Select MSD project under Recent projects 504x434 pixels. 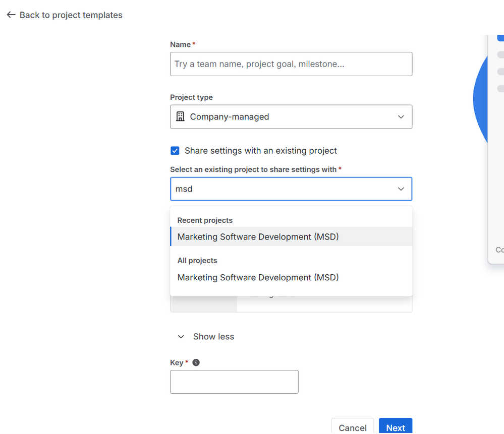point(258,237)
